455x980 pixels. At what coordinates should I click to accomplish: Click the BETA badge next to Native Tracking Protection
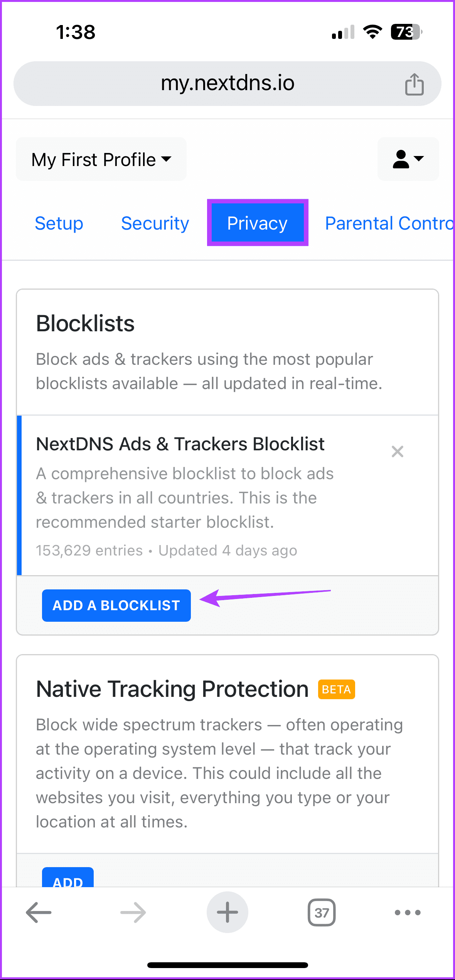[x=336, y=689]
